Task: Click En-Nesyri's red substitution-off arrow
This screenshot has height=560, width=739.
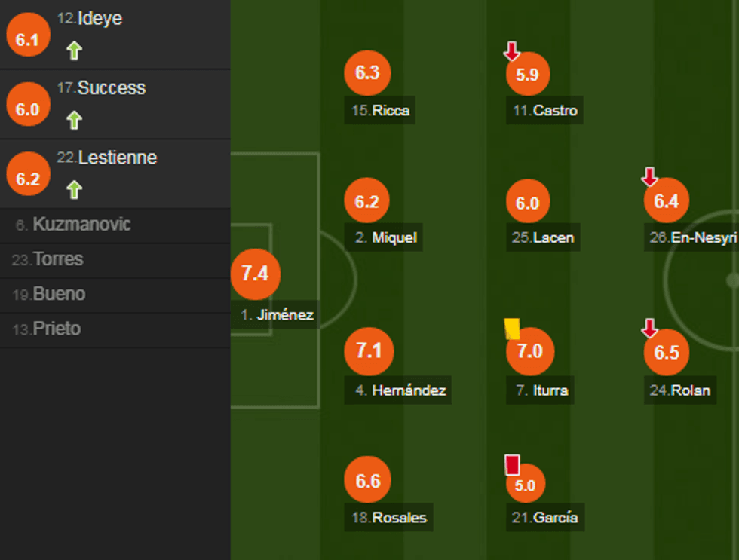Action: coord(649,176)
